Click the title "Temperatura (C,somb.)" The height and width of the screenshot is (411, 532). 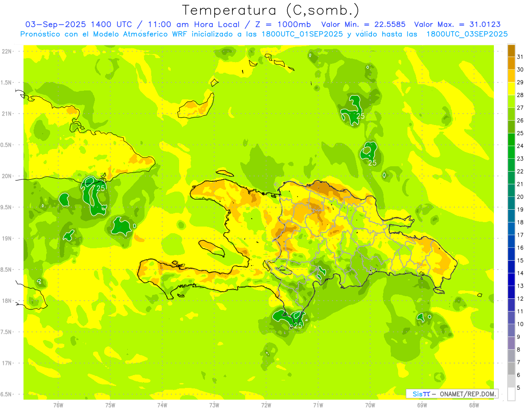point(270,10)
